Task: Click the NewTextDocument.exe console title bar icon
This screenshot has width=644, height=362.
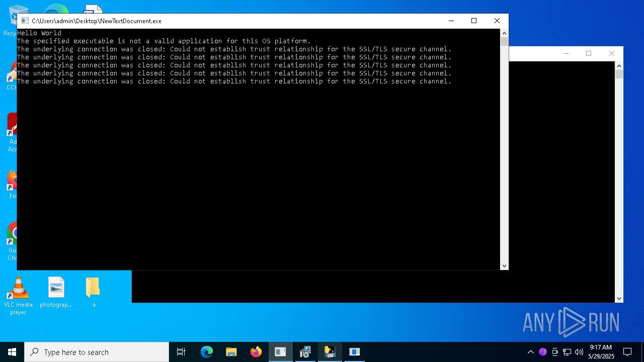Action: 25,21
